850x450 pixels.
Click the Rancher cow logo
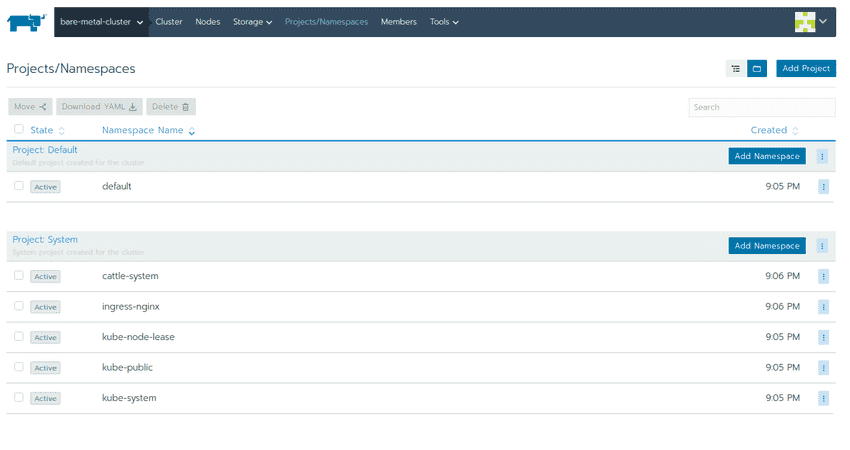pyautogui.click(x=28, y=22)
